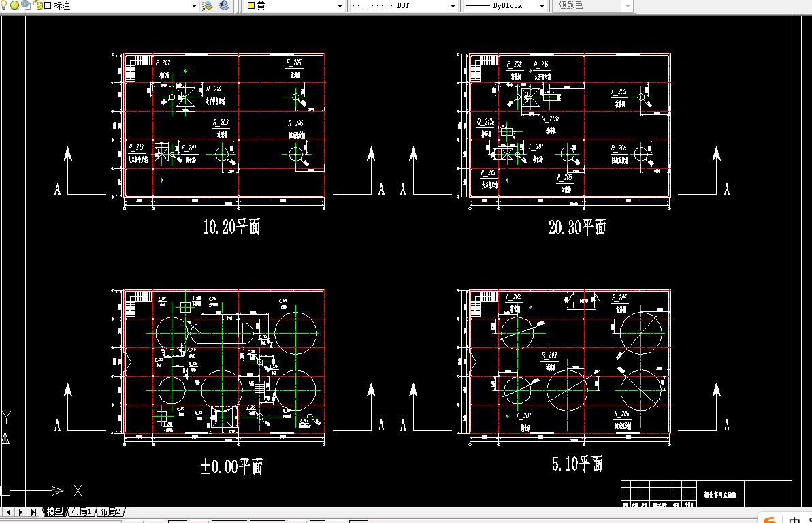Click the scroll tabs left arrow button
Viewport: 812px width, 523px height.
8,512
